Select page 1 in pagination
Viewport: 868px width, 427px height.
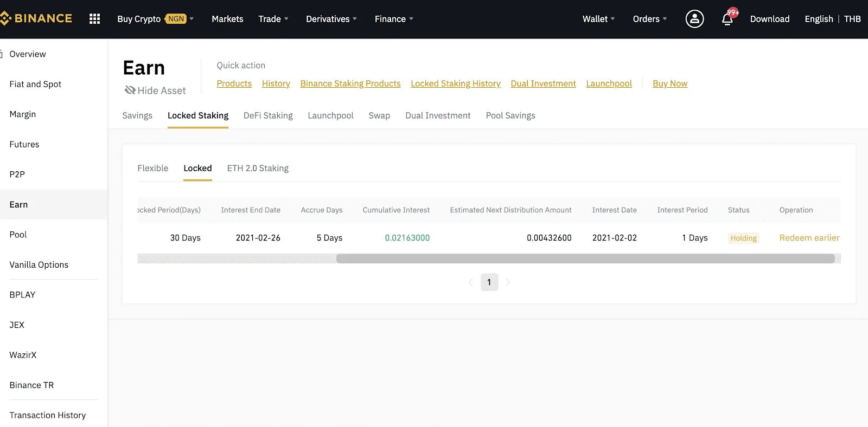click(x=489, y=282)
